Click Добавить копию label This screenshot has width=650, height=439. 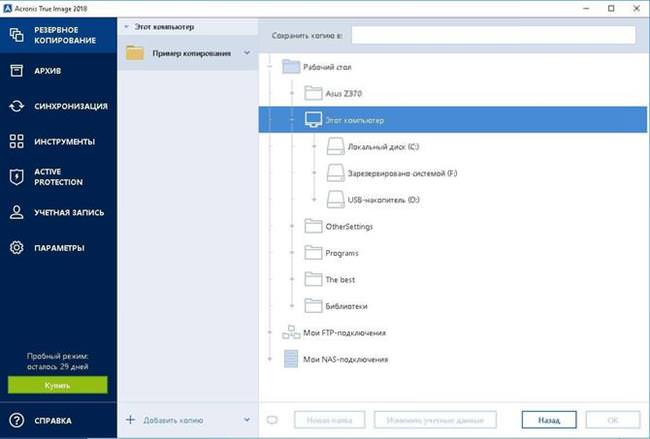(173, 420)
